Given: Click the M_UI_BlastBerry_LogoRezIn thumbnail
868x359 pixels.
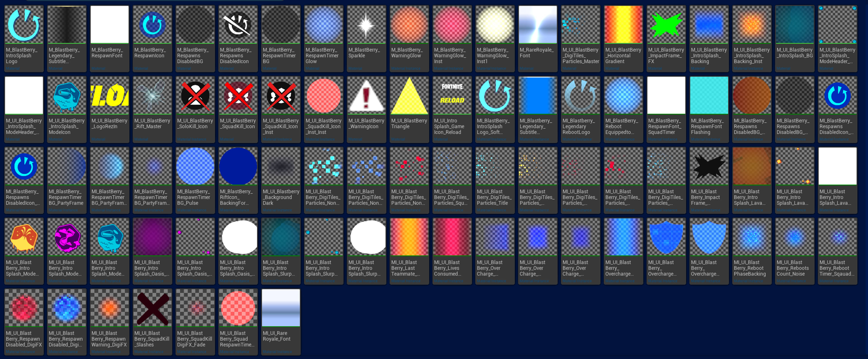Looking at the screenshot, I should click(109, 95).
